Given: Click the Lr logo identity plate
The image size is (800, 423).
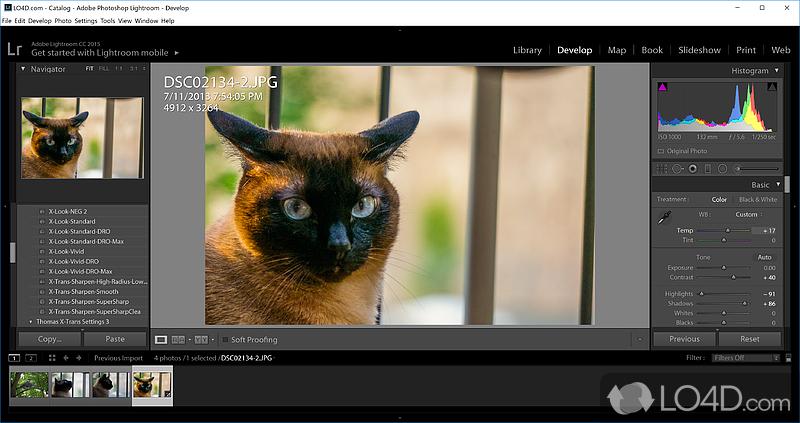Looking at the screenshot, I should point(15,49).
